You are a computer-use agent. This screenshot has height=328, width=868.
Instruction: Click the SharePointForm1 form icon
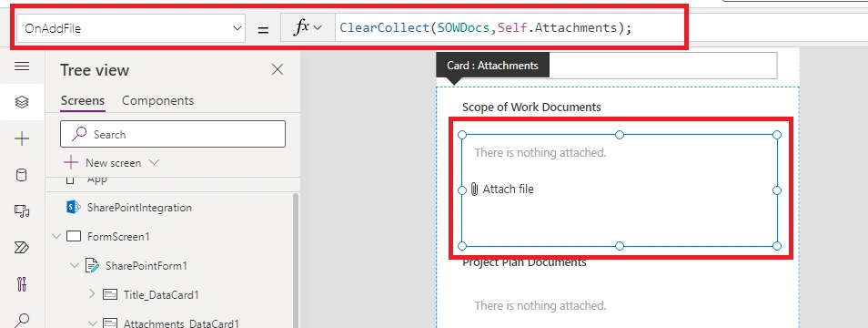click(92, 266)
